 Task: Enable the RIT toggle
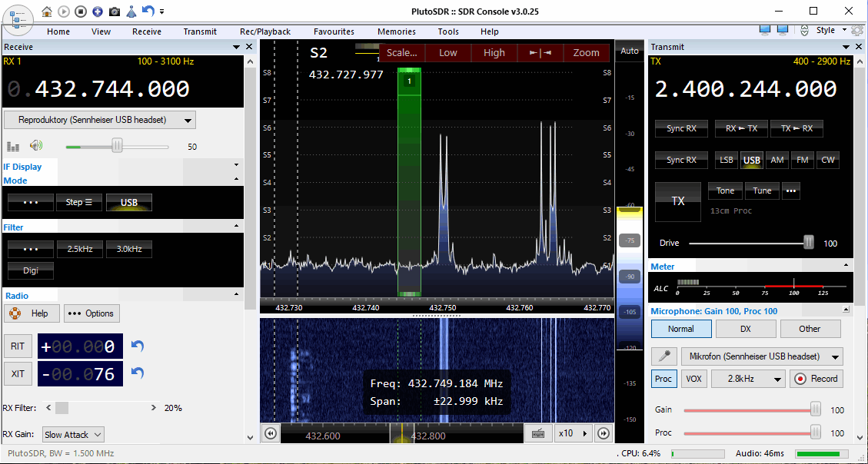pos(18,346)
